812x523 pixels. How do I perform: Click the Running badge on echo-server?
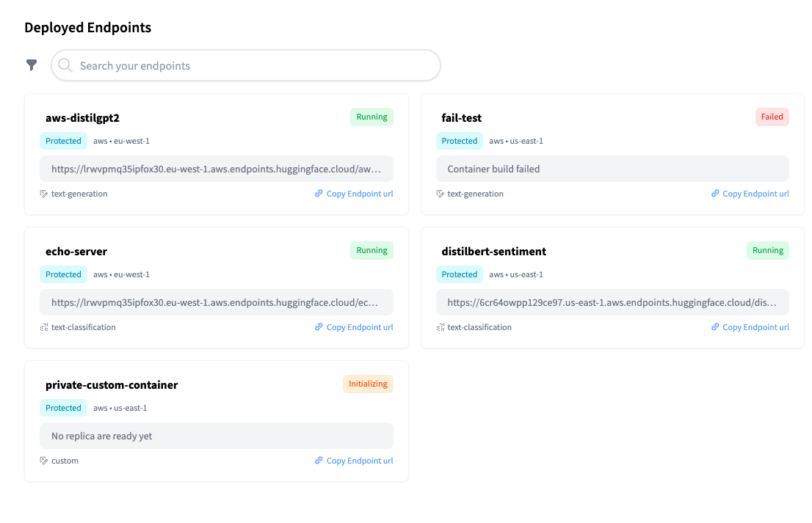tap(371, 249)
